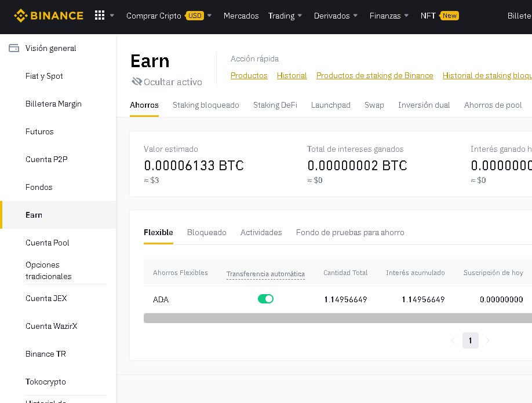Open Billetera Margin in sidebar

(53, 104)
